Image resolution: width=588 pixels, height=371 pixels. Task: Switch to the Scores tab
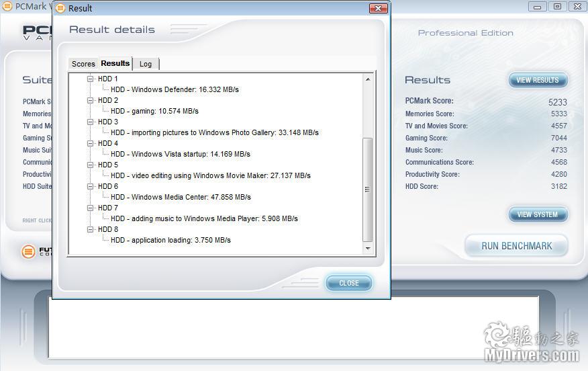pos(83,64)
